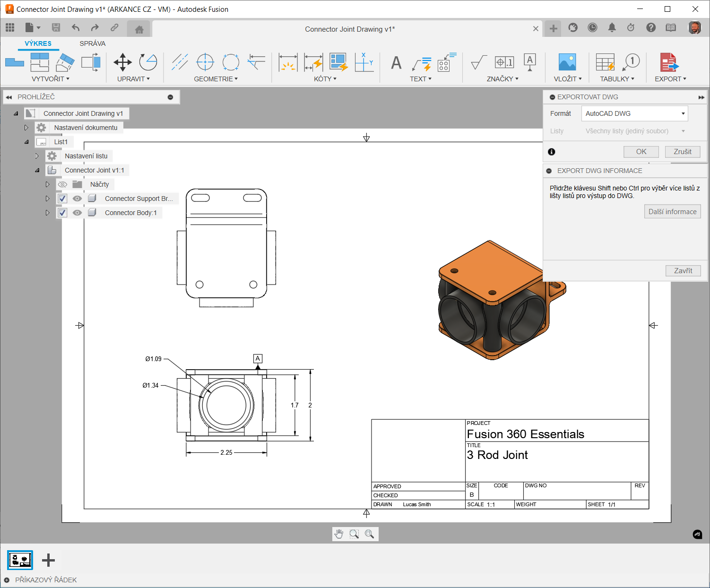This screenshot has width=710, height=588.
Task: Expand Nastavení dokumentu tree node
Action: click(26, 128)
